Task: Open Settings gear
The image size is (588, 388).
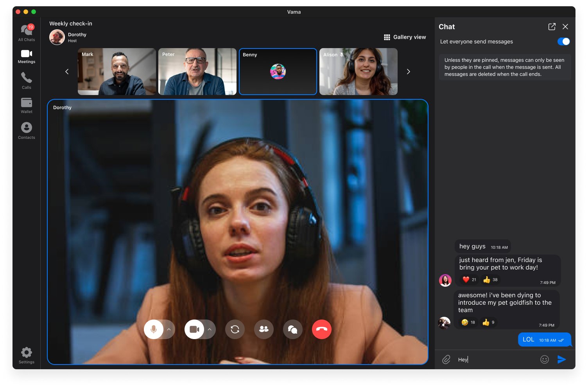Action: (27, 355)
